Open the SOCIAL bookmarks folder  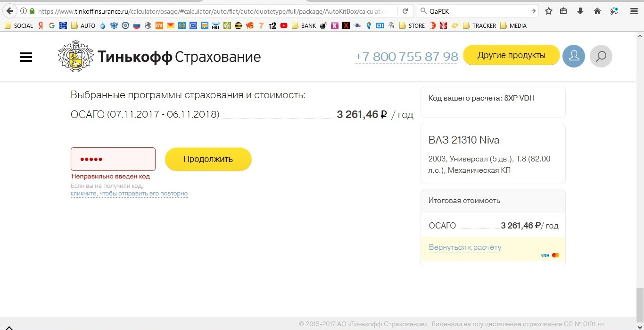click(19, 26)
